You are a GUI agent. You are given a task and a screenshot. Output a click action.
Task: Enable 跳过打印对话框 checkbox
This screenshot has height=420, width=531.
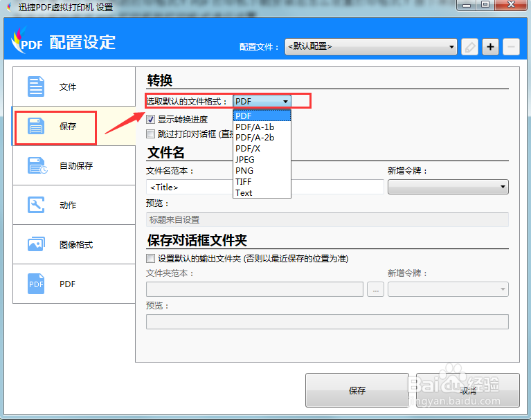(150, 134)
